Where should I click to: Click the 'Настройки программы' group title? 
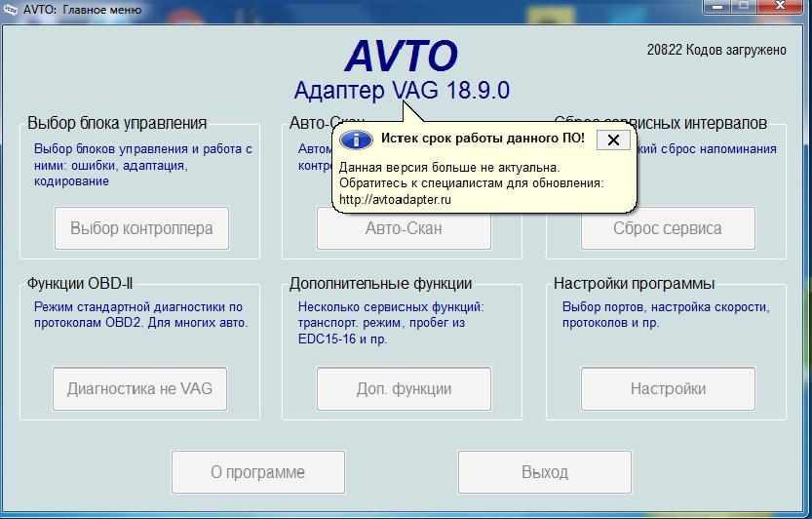[634, 284]
